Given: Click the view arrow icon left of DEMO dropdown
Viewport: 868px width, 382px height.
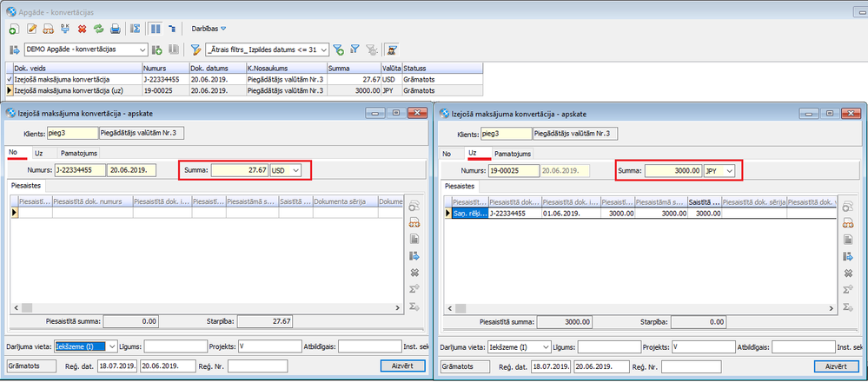Looking at the screenshot, I should pos(14,49).
